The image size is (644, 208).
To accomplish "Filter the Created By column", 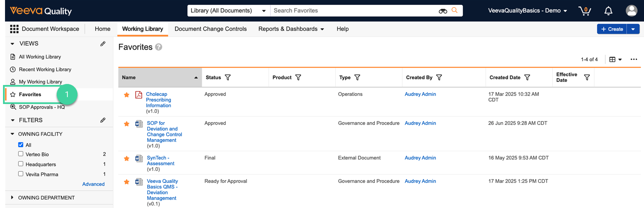I will (439, 77).
